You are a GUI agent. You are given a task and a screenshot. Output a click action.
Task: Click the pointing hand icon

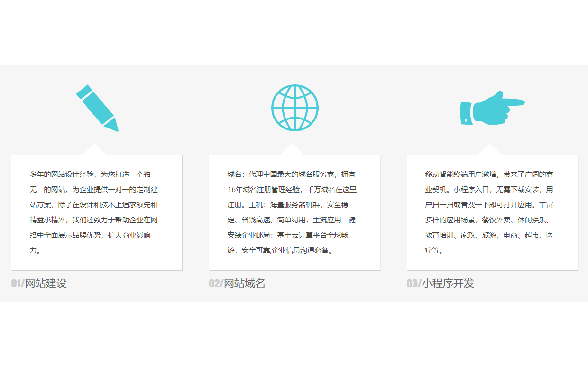[492, 108]
